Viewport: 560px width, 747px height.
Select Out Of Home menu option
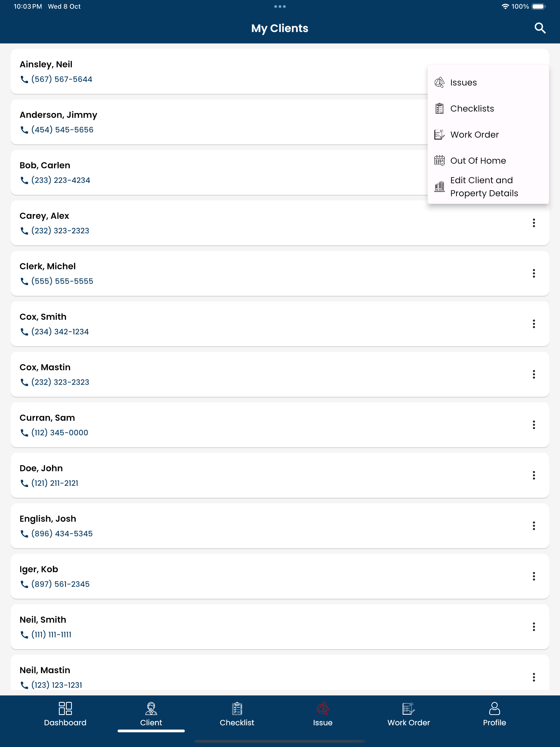tap(488, 160)
